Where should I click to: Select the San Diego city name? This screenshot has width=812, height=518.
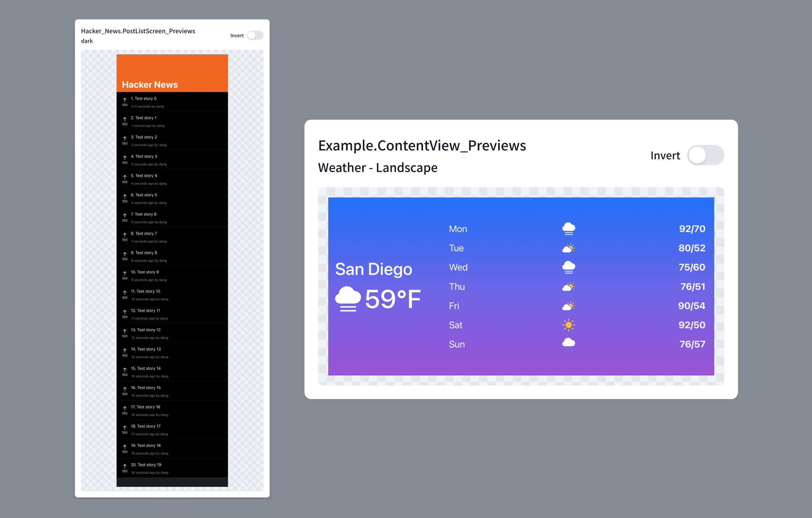point(373,269)
